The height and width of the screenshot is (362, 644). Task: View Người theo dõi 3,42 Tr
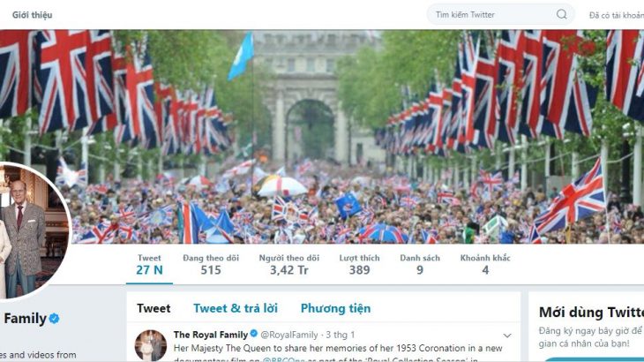tap(288, 264)
